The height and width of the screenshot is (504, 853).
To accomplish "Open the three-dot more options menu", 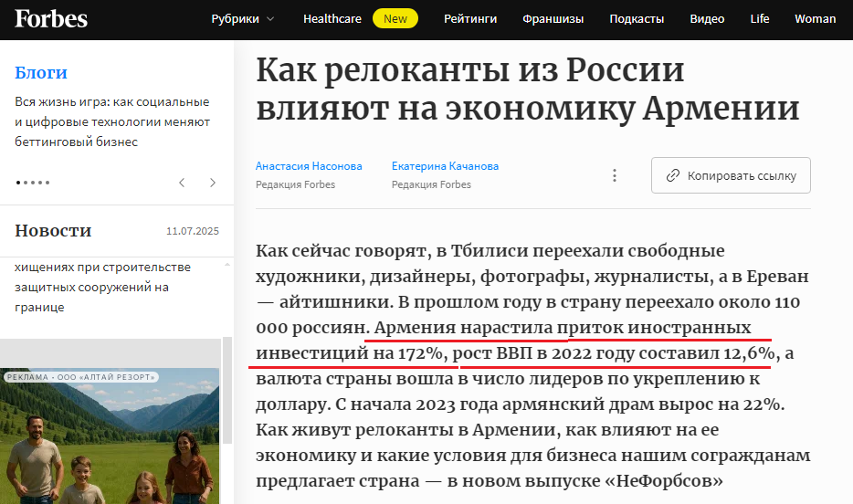I will pyautogui.click(x=615, y=175).
